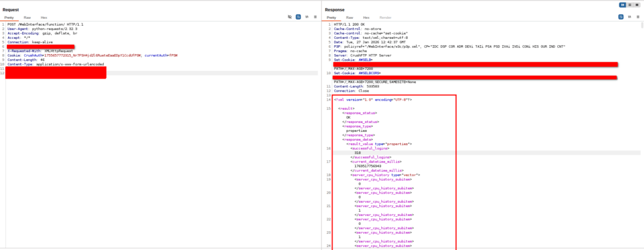Open the Response pane hamburger options menu

(x=638, y=17)
